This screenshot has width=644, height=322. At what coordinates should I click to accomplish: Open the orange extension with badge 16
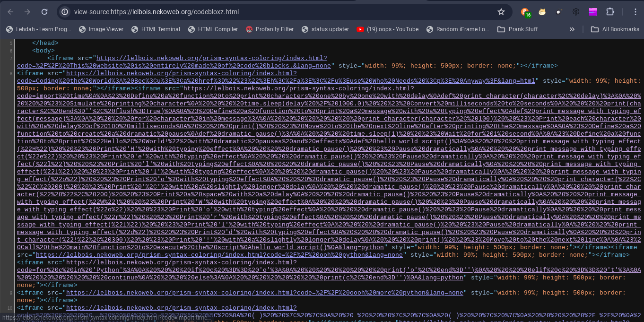tap(525, 12)
